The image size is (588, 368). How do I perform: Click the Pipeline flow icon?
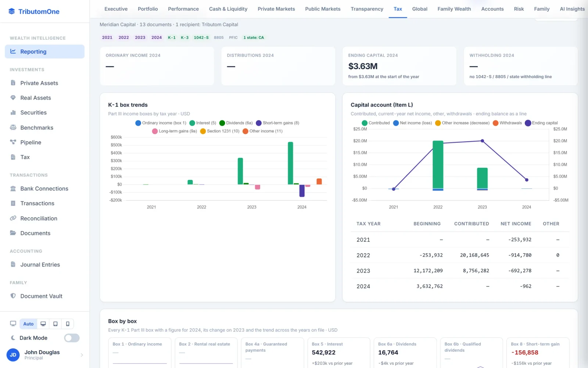[13, 142]
